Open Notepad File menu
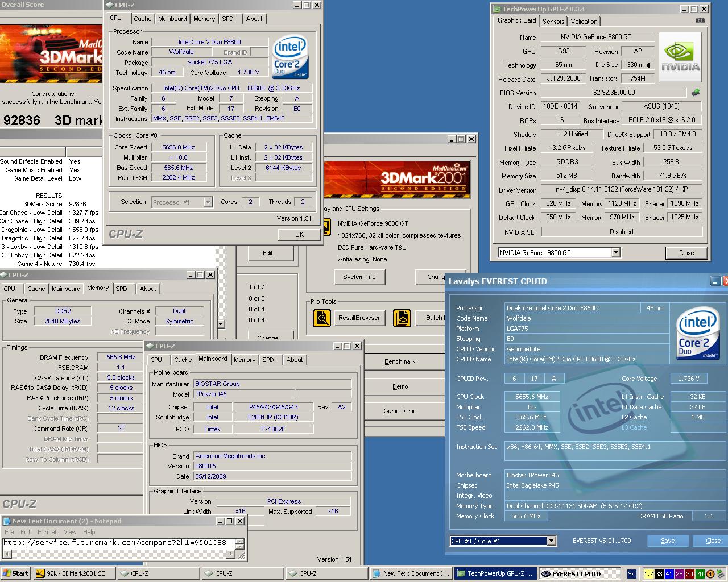Image resolution: width=728 pixels, height=582 pixels. 9,532
